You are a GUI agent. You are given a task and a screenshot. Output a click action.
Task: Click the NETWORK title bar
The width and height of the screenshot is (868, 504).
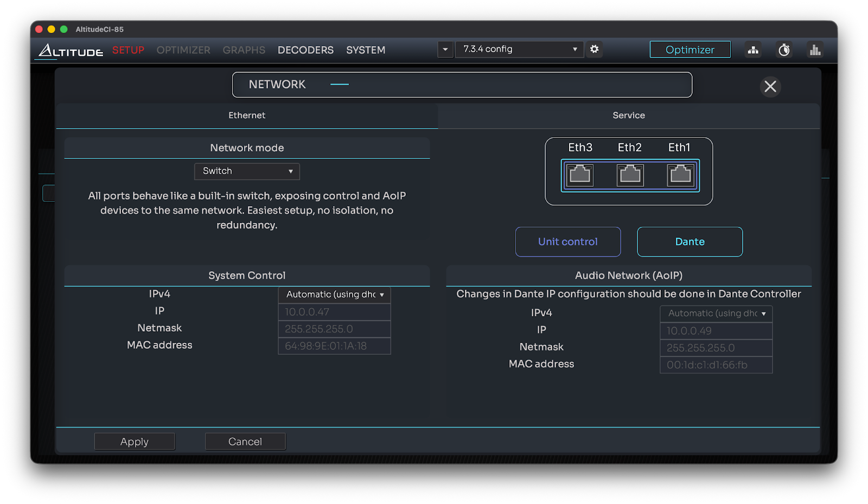(x=462, y=85)
